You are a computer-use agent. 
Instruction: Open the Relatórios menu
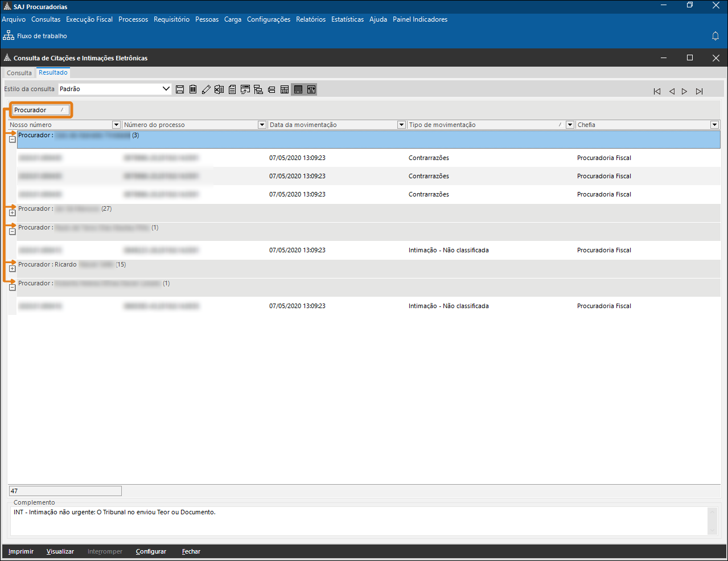pos(311,19)
